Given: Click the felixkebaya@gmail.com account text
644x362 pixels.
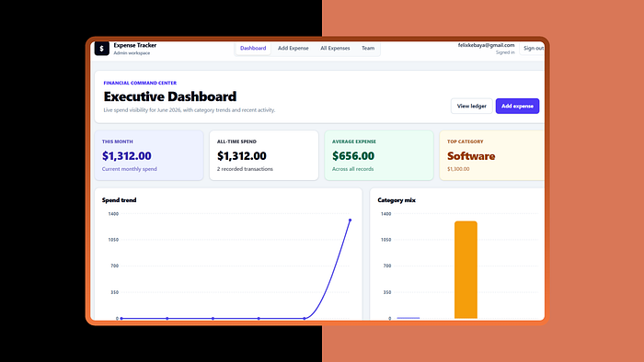Looking at the screenshot, I should pyautogui.click(x=487, y=45).
